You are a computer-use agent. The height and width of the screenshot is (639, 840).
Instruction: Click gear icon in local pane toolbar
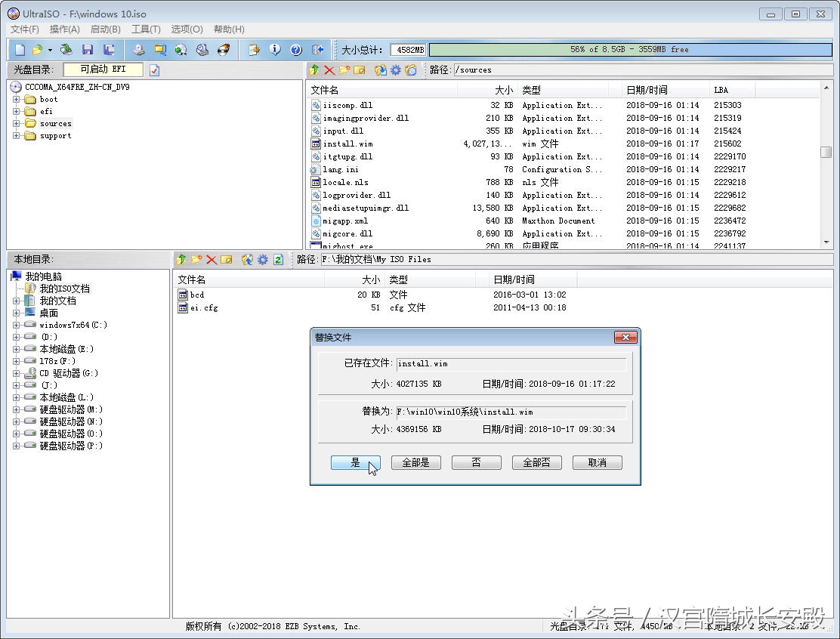263,260
